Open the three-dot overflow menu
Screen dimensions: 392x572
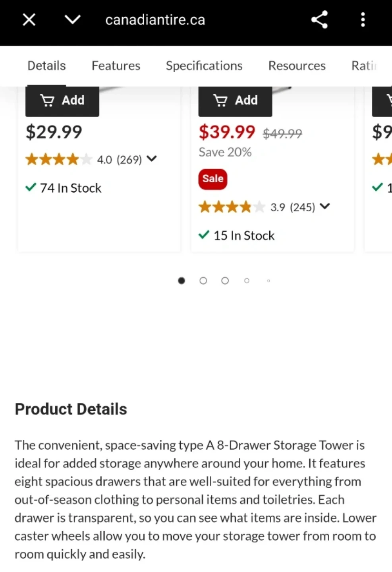[x=363, y=19]
